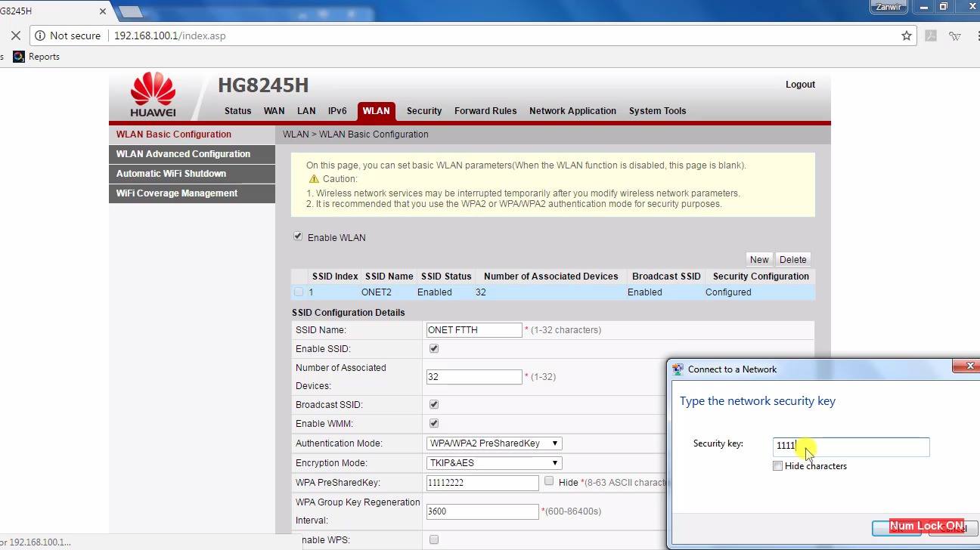Open the Network Application tab
Screen dimensions: 980x550
[572, 111]
